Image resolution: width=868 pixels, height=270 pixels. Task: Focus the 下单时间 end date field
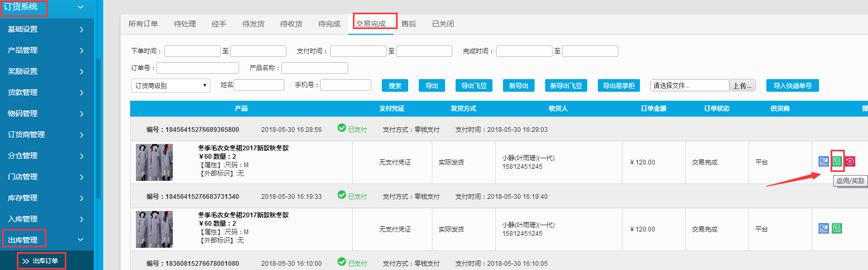click(x=258, y=51)
